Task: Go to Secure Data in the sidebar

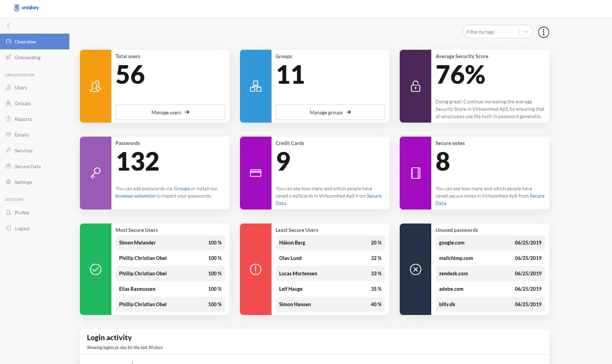Action: (27, 166)
